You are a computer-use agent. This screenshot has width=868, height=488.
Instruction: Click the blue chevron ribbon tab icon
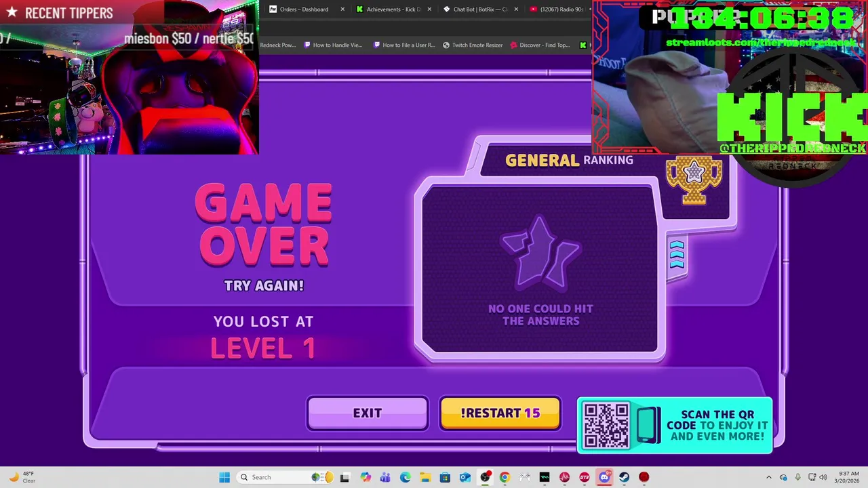(x=677, y=254)
